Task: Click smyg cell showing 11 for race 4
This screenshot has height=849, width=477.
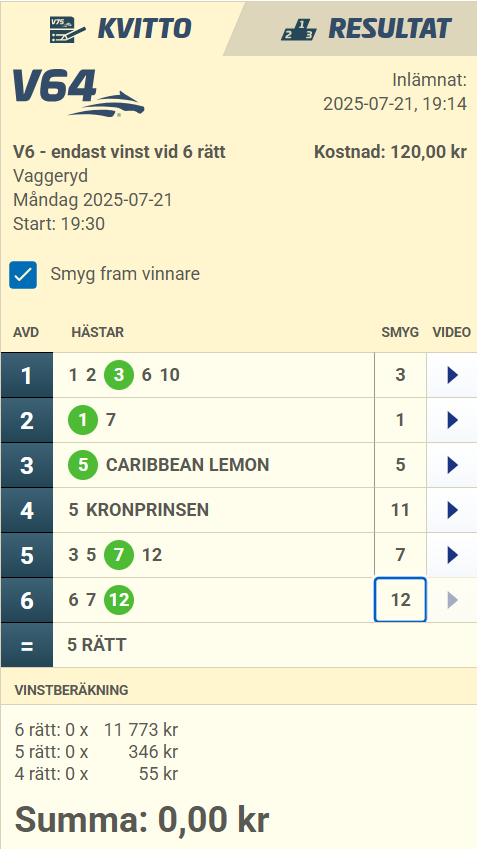Action: [x=400, y=510]
